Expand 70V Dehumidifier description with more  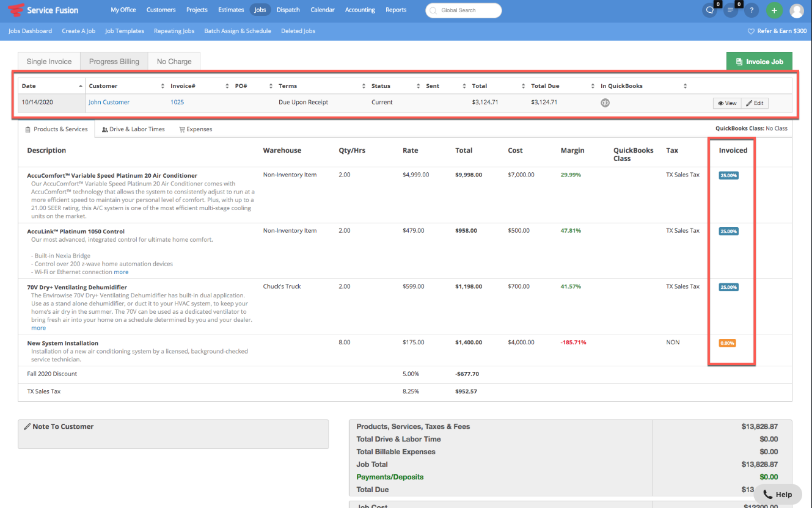click(38, 328)
